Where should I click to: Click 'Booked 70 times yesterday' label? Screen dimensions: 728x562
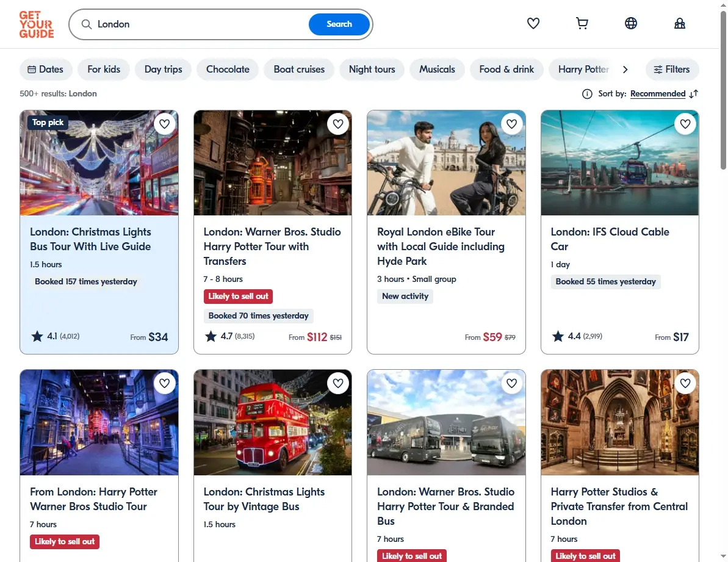point(258,316)
